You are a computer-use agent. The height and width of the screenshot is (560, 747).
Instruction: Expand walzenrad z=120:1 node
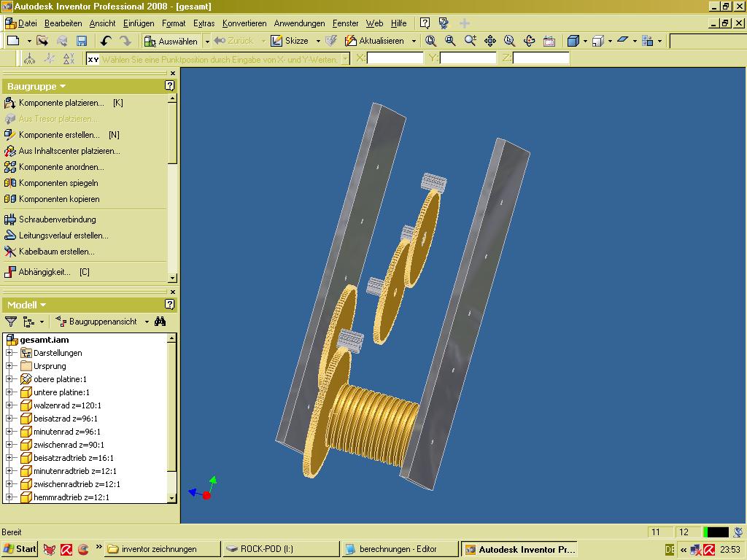9,405
